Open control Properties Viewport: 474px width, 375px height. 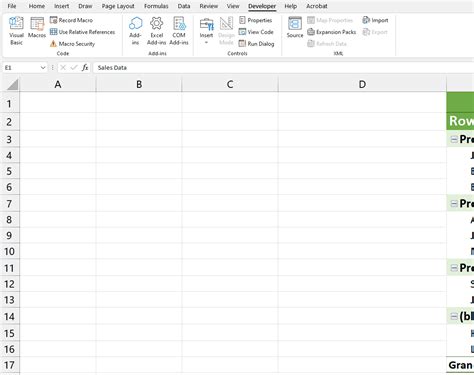click(256, 20)
